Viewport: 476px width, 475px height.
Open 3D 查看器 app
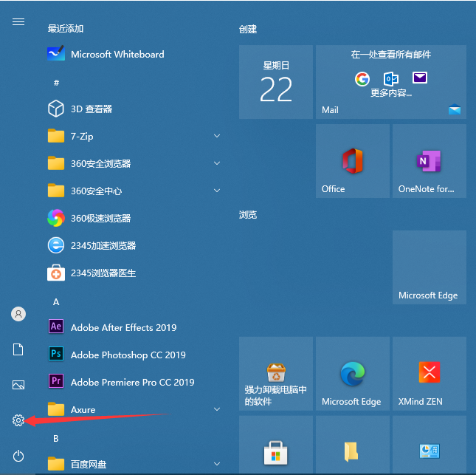click(x=91, y=109)
